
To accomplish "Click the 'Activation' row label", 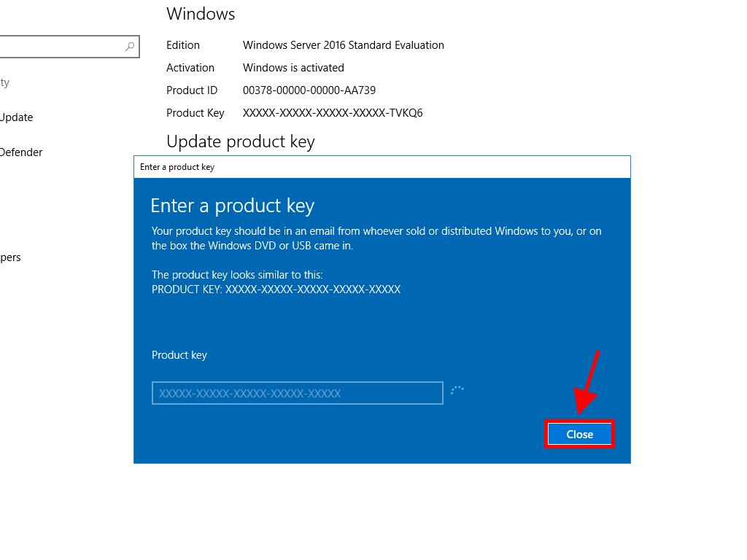I will [190, 68].
